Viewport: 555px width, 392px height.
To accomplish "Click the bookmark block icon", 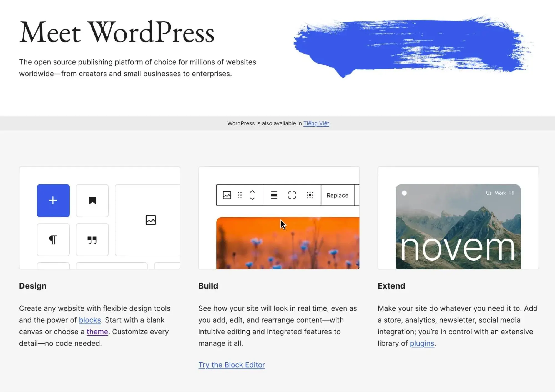I will coord(92,200).
